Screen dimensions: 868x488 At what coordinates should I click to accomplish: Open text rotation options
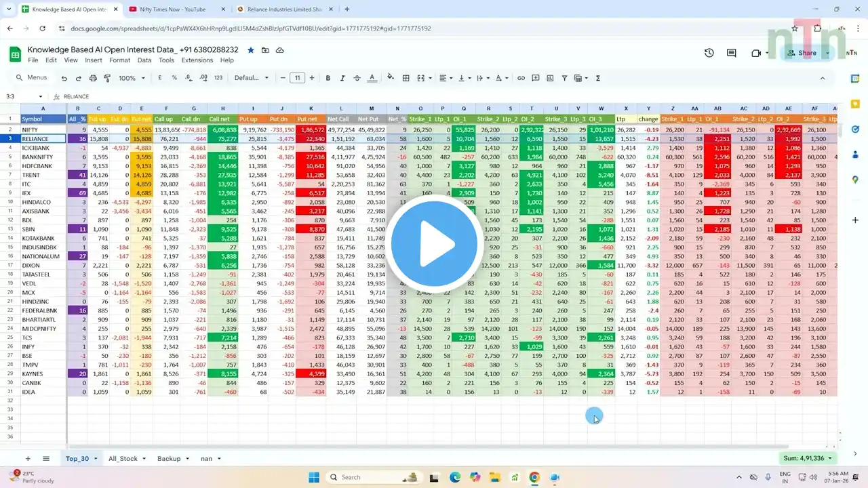coord(500,78)
